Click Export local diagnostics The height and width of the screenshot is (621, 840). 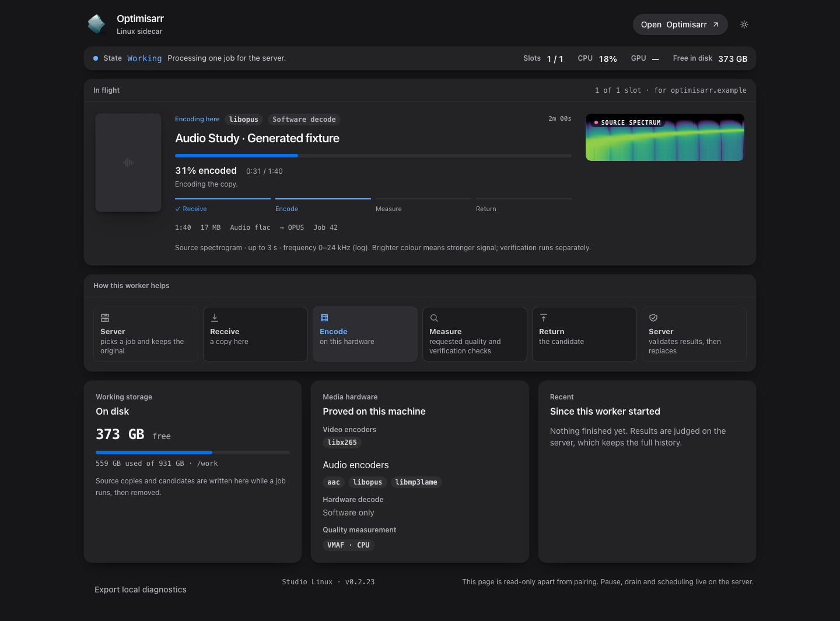pos(141,590)
